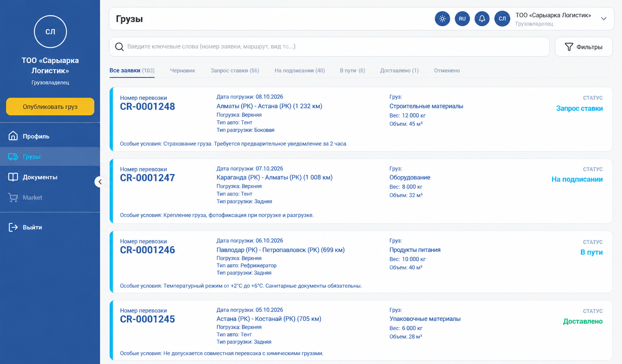This screenshot has width=622, height=364.
Task: Open Профиль menu item
Action: [50, 136]
